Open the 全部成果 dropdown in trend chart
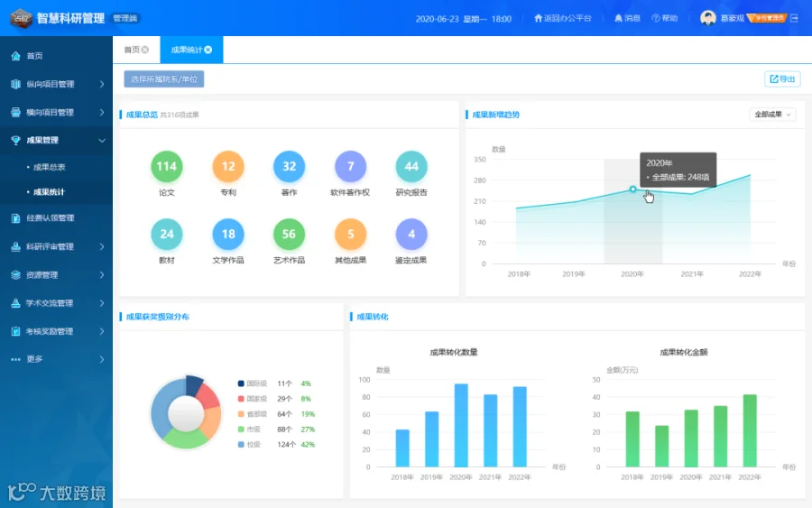 tap(772, 115)
